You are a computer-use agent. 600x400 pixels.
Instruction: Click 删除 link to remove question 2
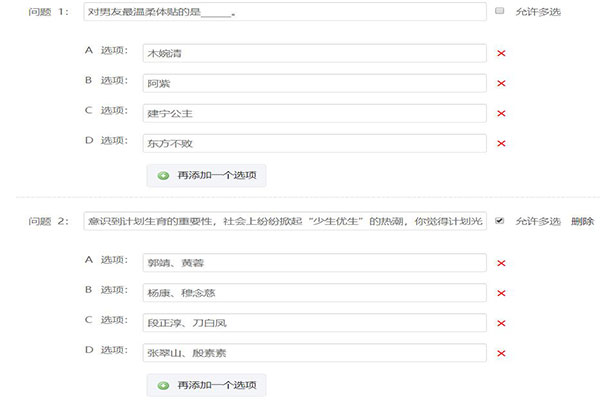[x=582, y=221]
